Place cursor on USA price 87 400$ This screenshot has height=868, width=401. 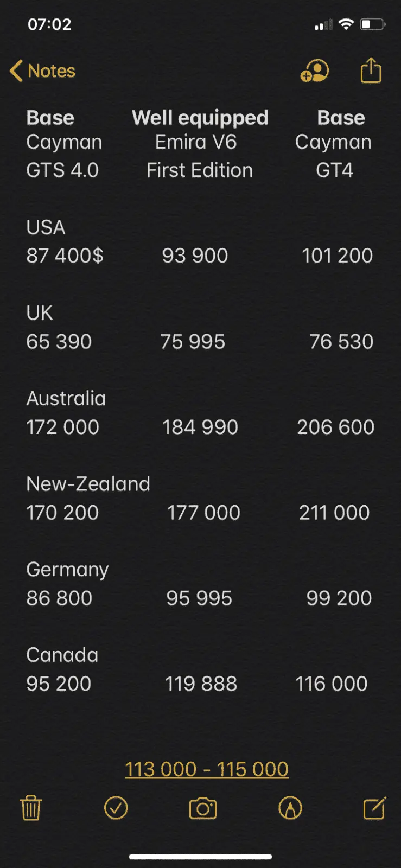65,256
